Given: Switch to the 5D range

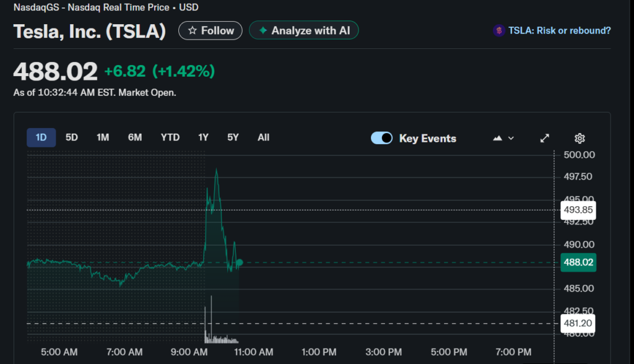Looking at the screenshot, I should 72,137.
